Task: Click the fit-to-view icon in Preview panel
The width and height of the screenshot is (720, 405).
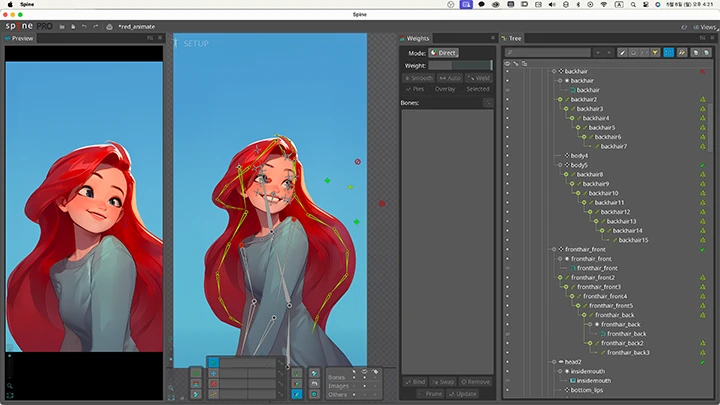Action: 10,395
